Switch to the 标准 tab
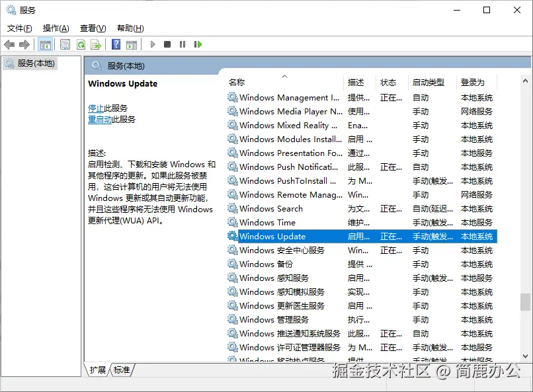The image size is (533, 392). tap(120, 371)
